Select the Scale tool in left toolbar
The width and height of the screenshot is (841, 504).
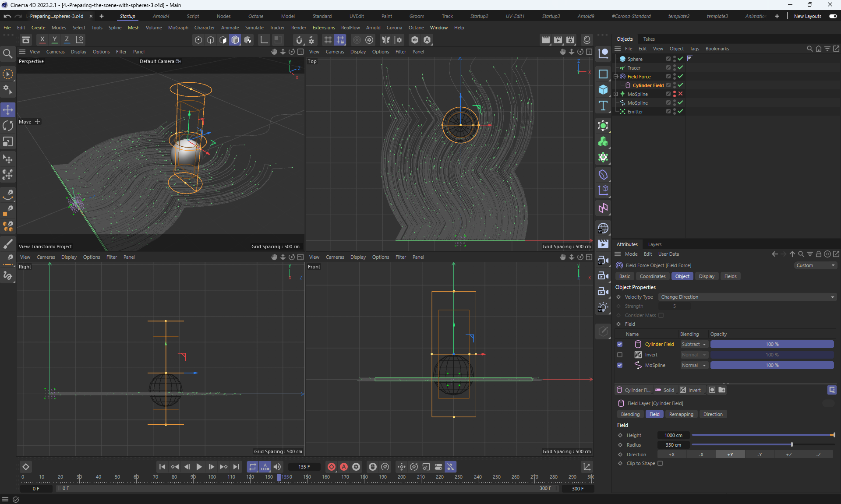tap(8, 142)
